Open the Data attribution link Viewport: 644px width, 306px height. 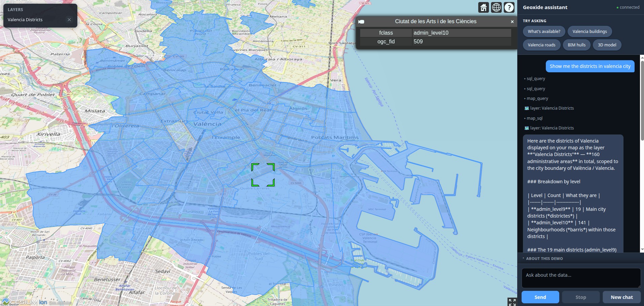(x=60, y=303)
